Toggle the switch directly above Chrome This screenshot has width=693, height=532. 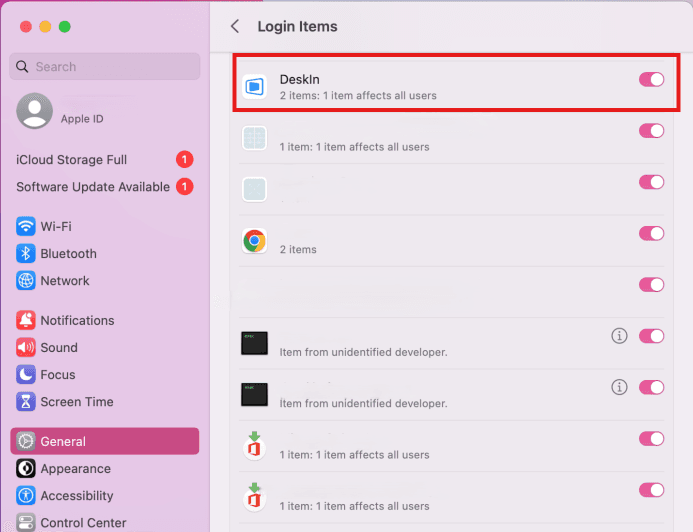click(x=651, y=182)
